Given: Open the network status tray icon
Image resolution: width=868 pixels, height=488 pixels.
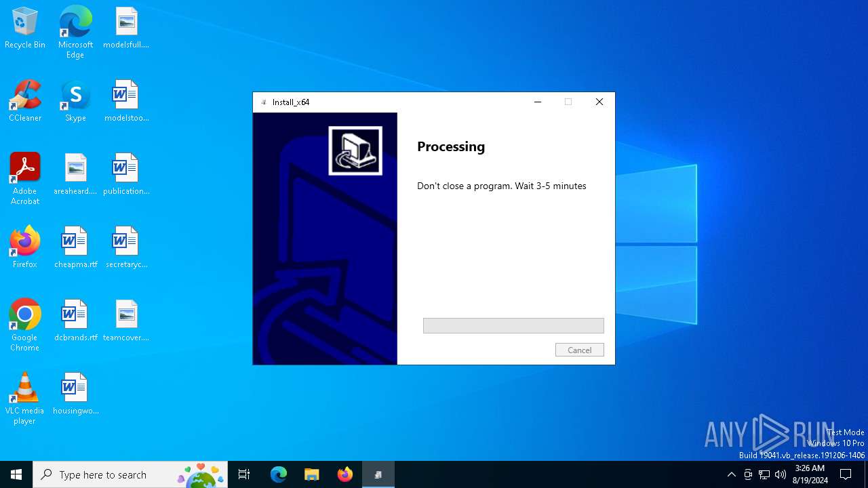Looking at the screenshot, I should [764, 474].
